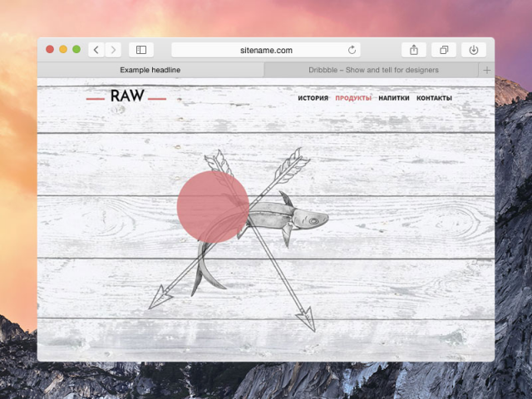Show all tabs overview icon
Screen dimensions: 532x399
tap(443, 50)
